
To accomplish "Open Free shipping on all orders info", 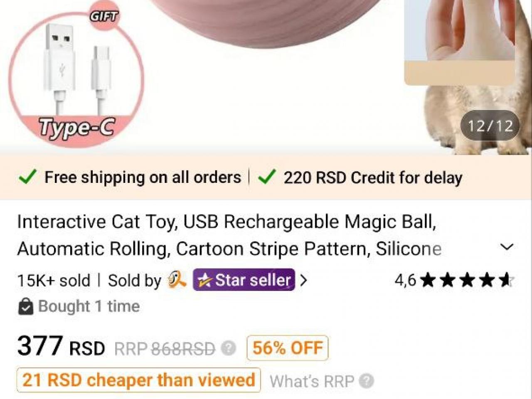I will point(143,177).
